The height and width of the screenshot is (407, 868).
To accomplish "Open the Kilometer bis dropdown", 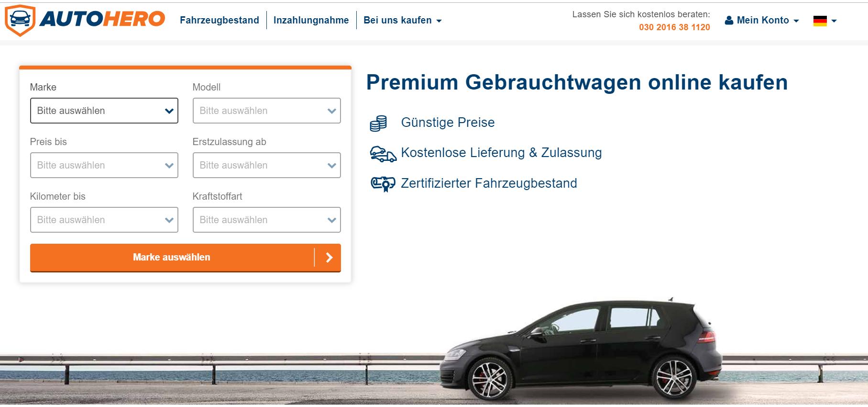I will (104, 220).
